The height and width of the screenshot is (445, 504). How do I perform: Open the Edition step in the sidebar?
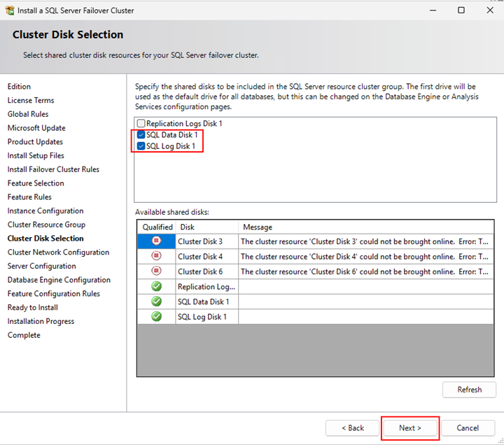coord(19,87)
